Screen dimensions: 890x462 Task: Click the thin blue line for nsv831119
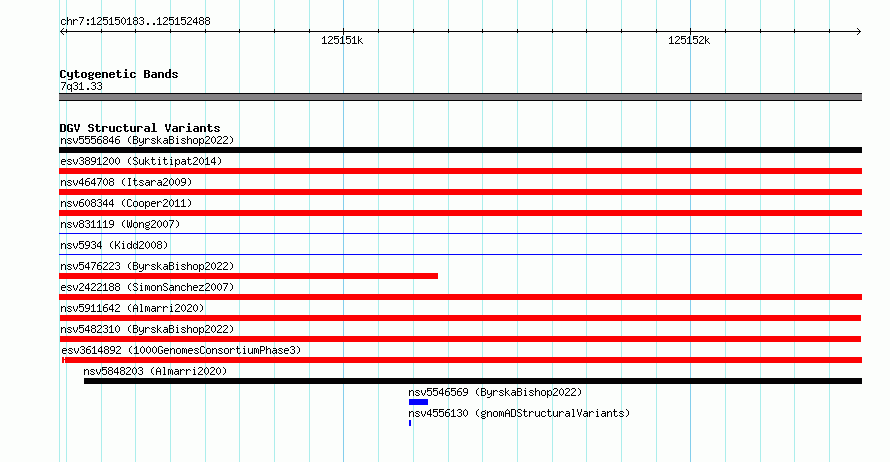click(x=460, y=233)
